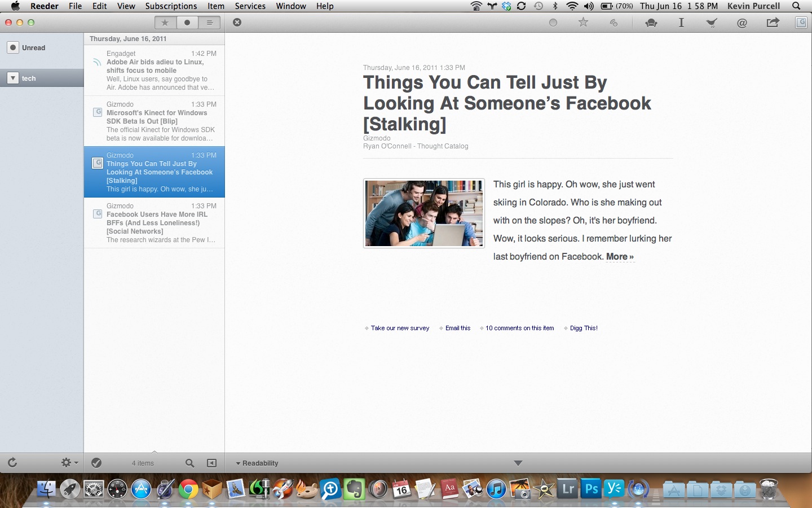Send article to Readability (armchair icon)

[x=651, y=23]
